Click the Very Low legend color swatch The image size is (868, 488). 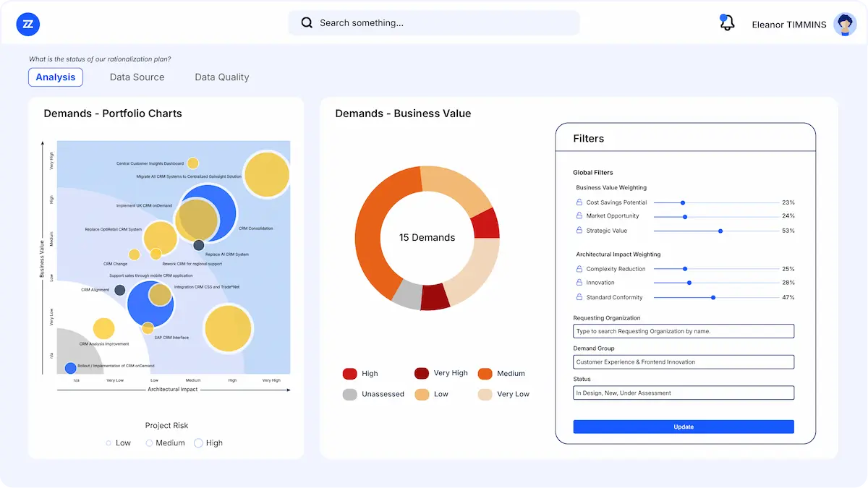pyautogui.click(x=485, y=394)
